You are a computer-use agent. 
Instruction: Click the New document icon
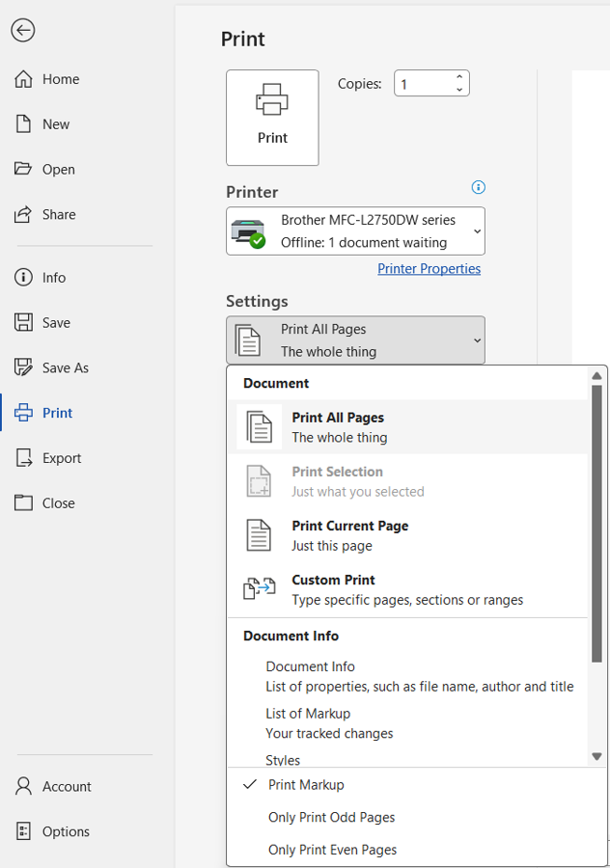pos(23,124)
